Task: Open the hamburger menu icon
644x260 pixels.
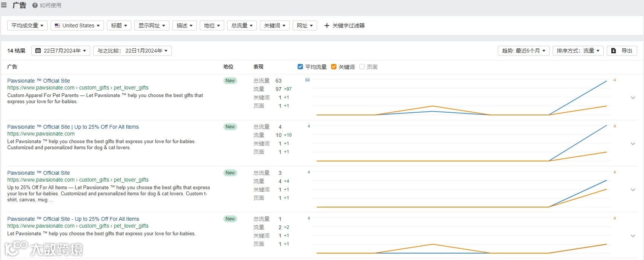Action: pyautogui.click(x=4, y=5)
